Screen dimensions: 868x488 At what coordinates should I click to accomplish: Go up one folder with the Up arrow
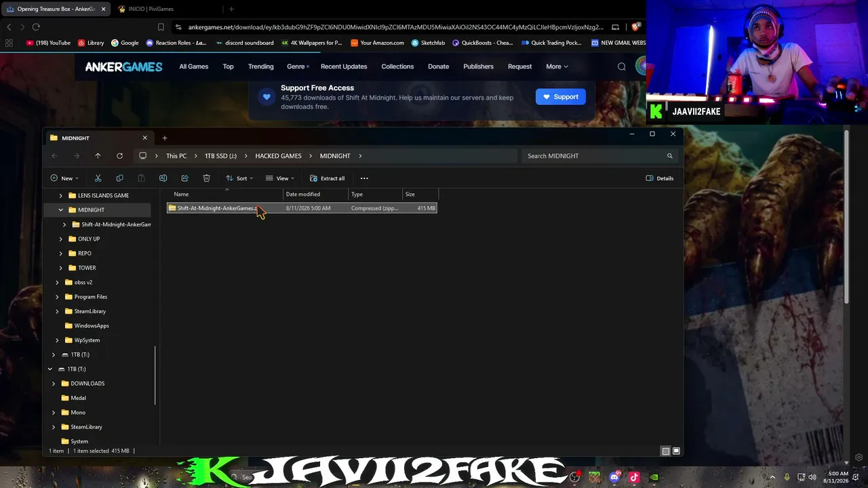click(x=98, y=156)
